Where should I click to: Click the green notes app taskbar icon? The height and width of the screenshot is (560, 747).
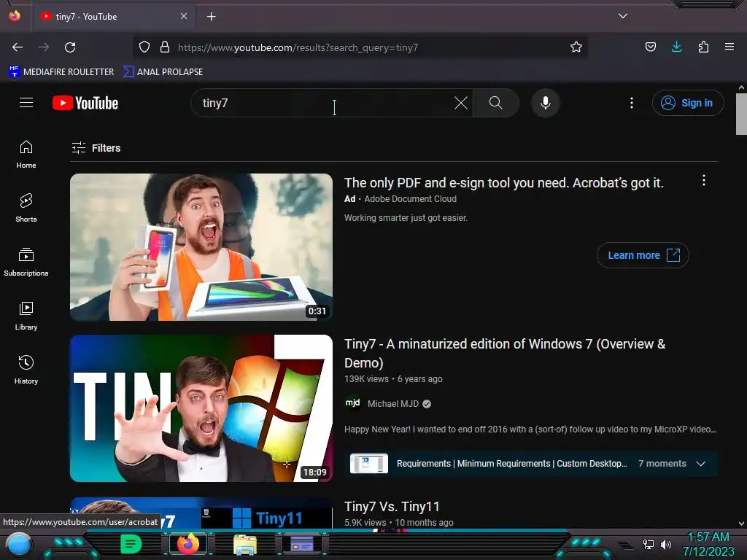[x=131, y=544]
